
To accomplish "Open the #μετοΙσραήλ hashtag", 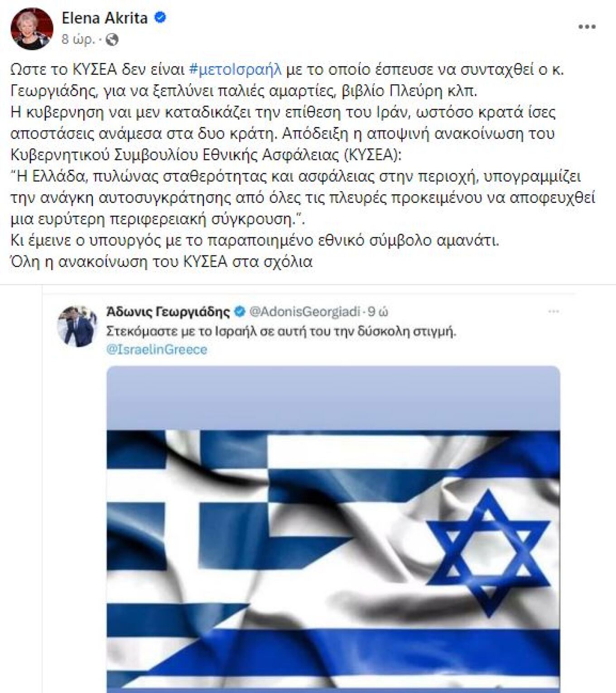I will (235, 69).
